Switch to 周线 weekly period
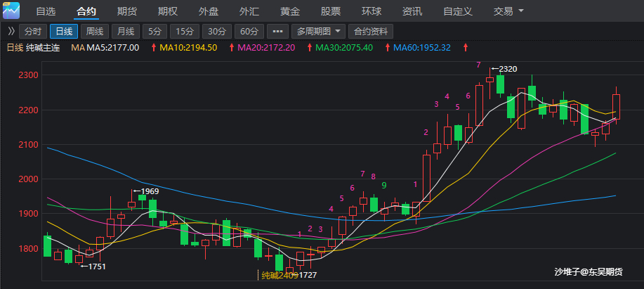Viewport: 644px width, 289px height. 95,31
